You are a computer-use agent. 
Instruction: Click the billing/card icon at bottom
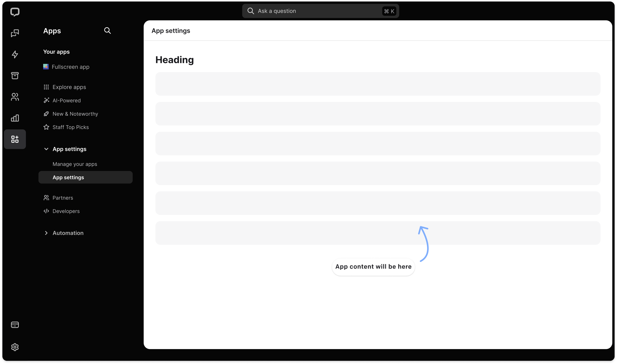point(15,325)
